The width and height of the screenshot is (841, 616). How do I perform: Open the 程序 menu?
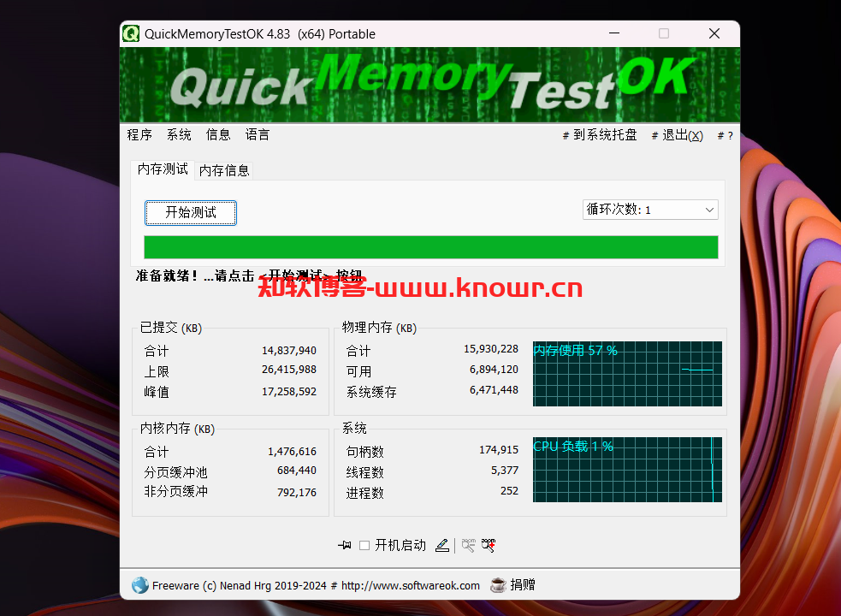coord(139,134)
